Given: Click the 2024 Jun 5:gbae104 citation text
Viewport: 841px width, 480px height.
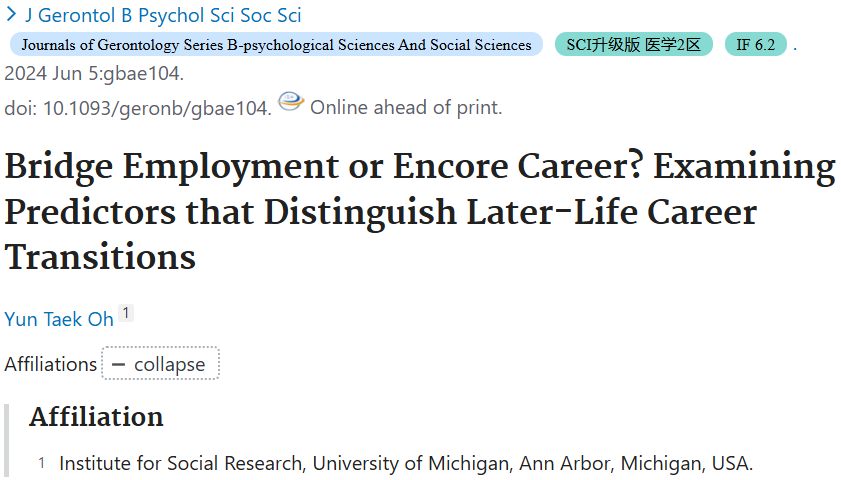Looking at the screenshot, I should (94, 73).
